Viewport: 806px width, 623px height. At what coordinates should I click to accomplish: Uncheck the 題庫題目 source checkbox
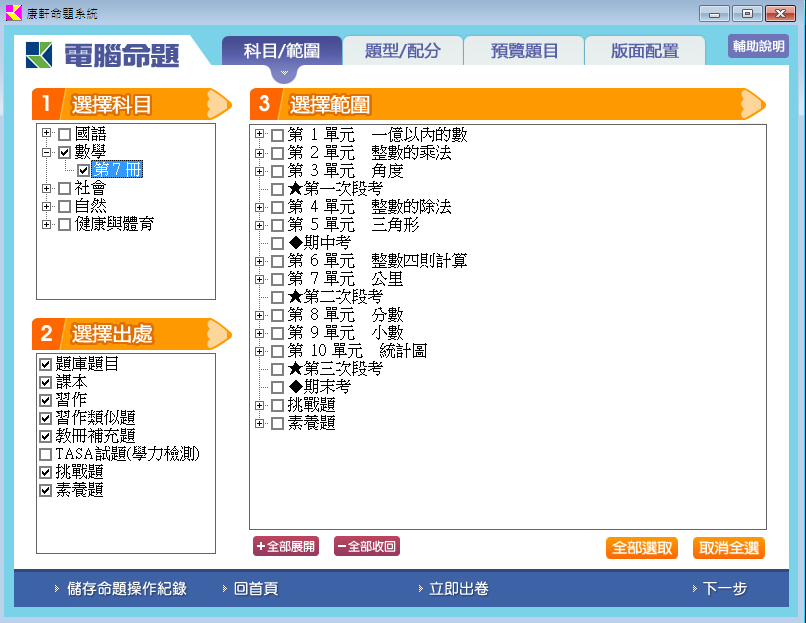coord(46,364)
